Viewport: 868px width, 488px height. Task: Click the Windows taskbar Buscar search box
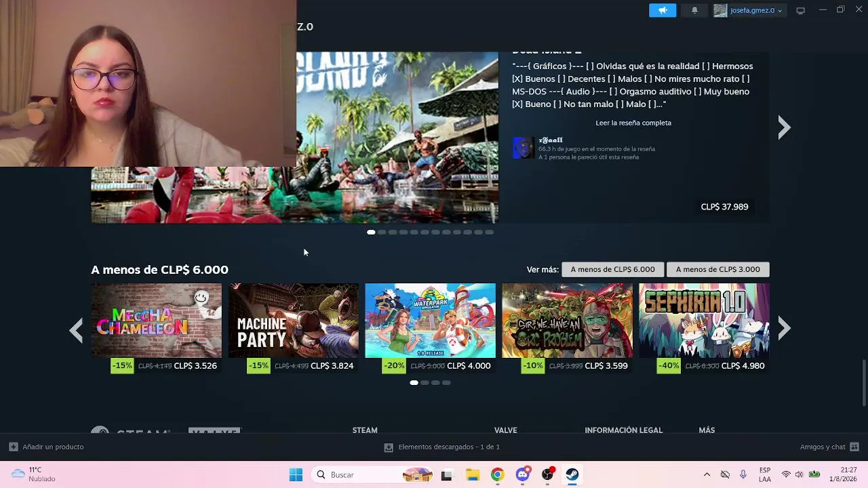(373, 474)
